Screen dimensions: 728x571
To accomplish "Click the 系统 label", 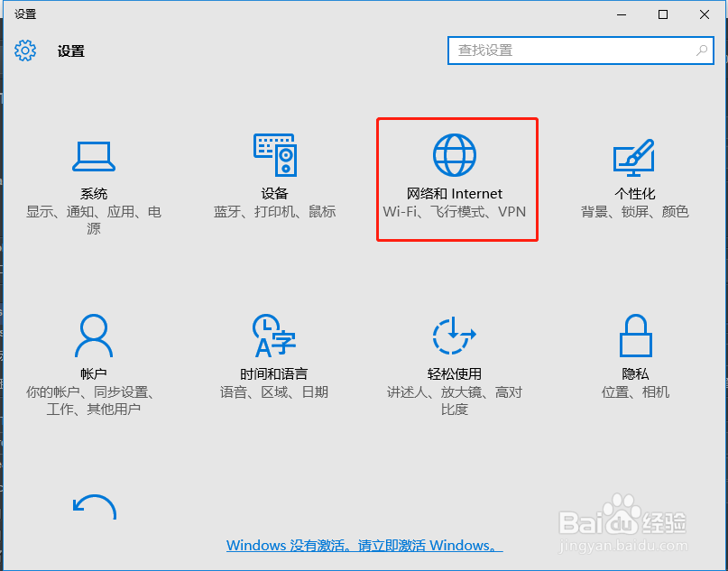I will click(x=94, y=194).
